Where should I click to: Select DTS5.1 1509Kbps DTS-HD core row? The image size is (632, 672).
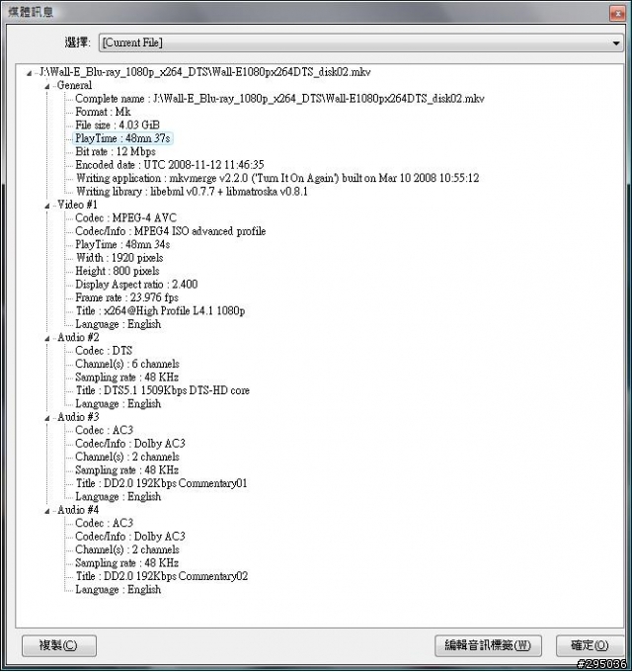pos(163,391)
